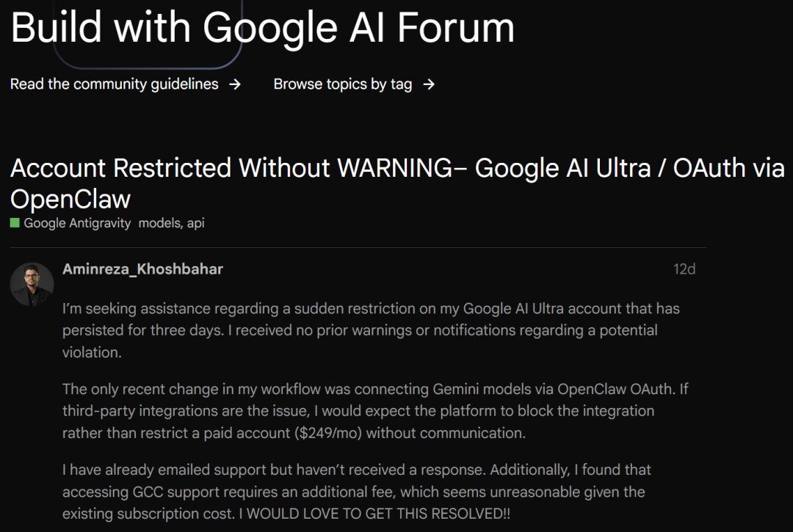Click the paragraph about emailed support and GCC
The image size is (793, 532).
click(x=357, y=492)
